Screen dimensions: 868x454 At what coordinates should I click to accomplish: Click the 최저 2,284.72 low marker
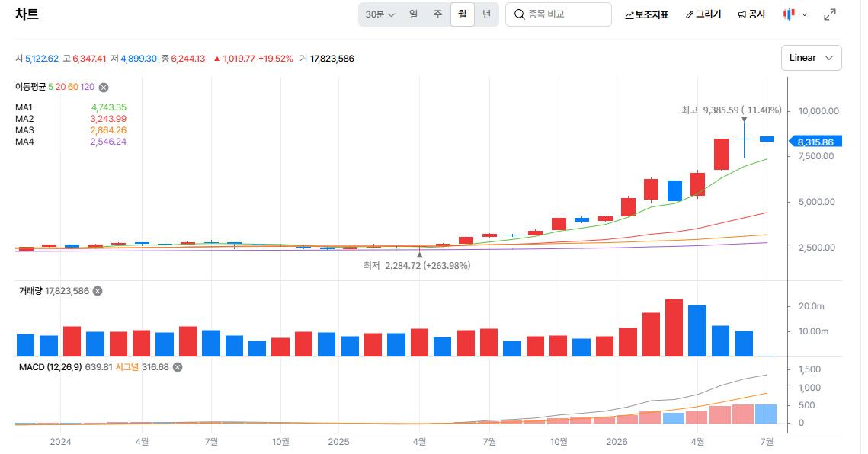coord(417,266)
